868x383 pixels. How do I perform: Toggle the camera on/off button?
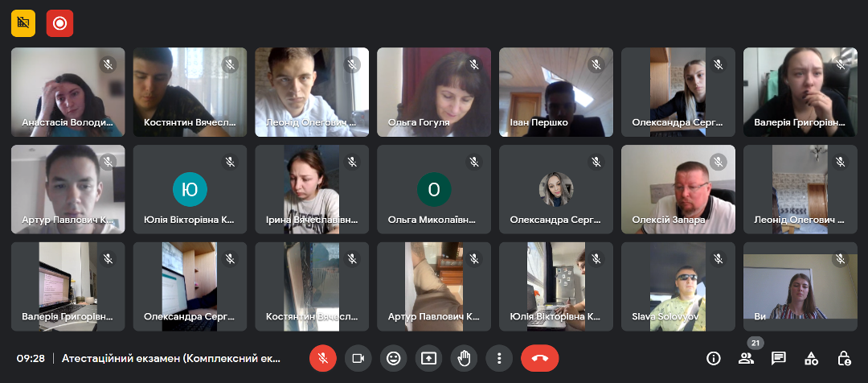358,359
